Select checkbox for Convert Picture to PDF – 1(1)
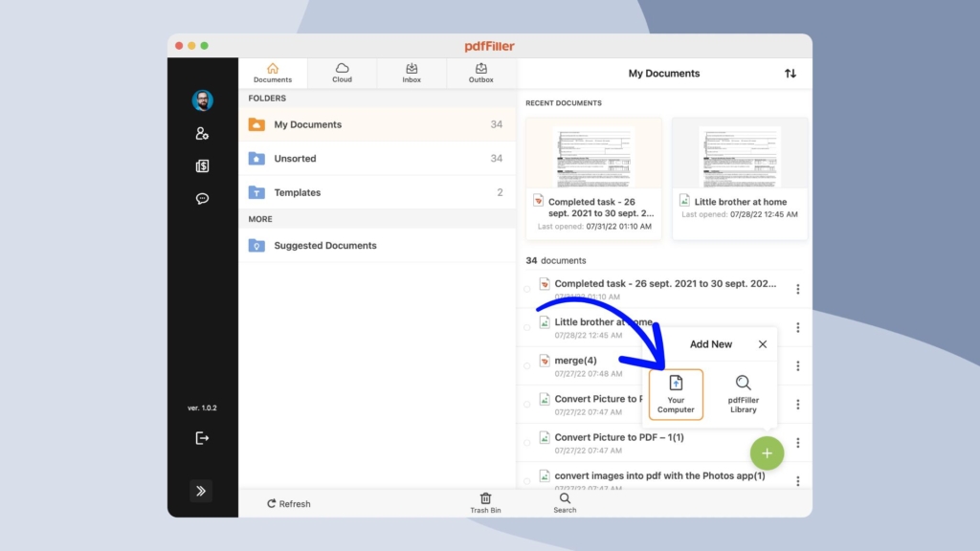The image size is (980, 551). point(527,442)
